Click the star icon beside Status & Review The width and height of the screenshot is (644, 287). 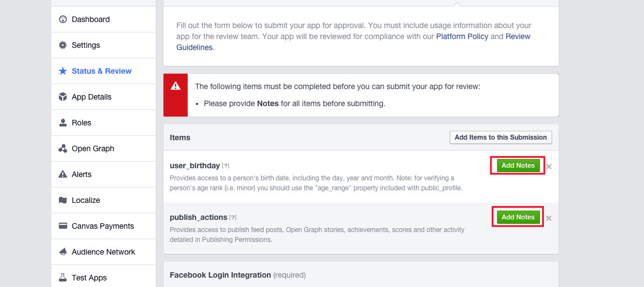[x=63, y=71]
